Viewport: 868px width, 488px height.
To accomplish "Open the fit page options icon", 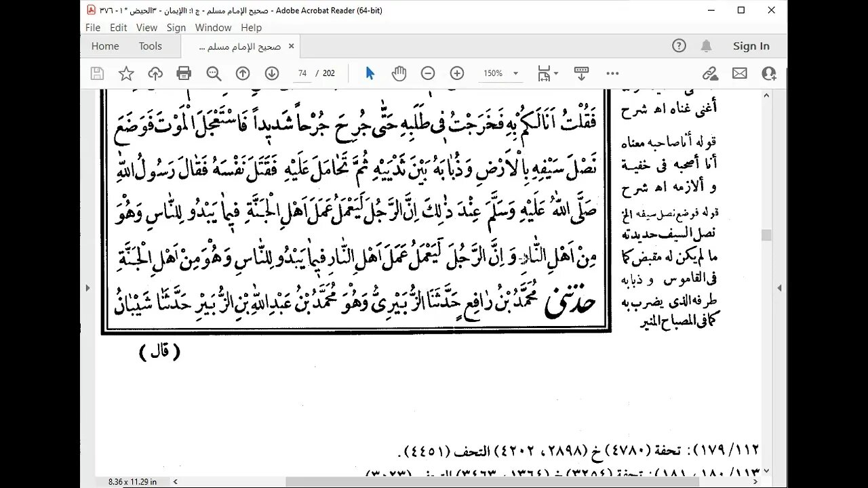I will [x=547, y=73].
